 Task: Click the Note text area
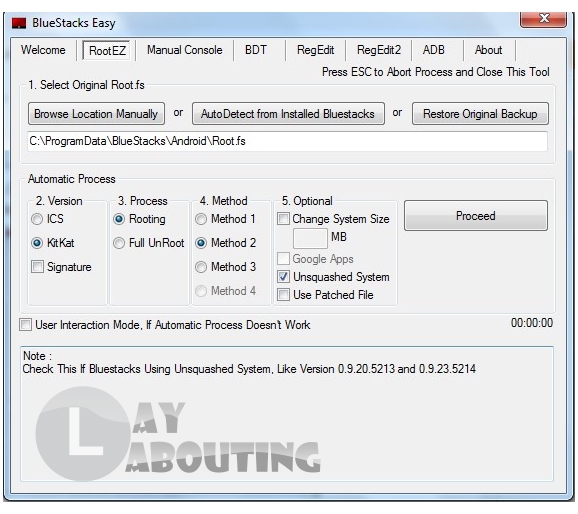point(287,414)
